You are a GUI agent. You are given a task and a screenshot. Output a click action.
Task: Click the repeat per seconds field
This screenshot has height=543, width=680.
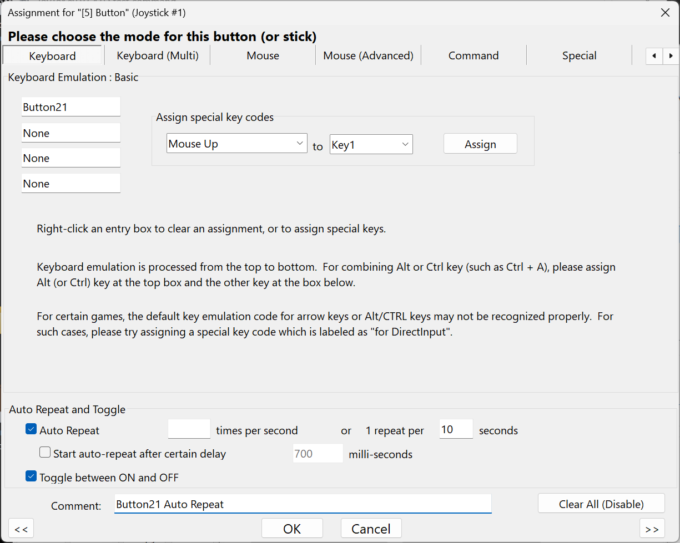(456, 429)
